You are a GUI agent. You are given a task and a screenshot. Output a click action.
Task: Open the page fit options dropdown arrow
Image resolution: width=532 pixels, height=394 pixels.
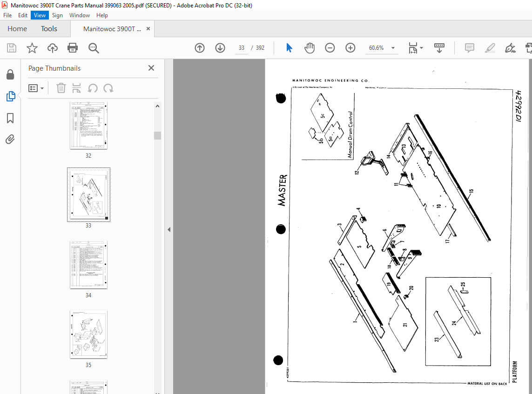click(421, 48)
